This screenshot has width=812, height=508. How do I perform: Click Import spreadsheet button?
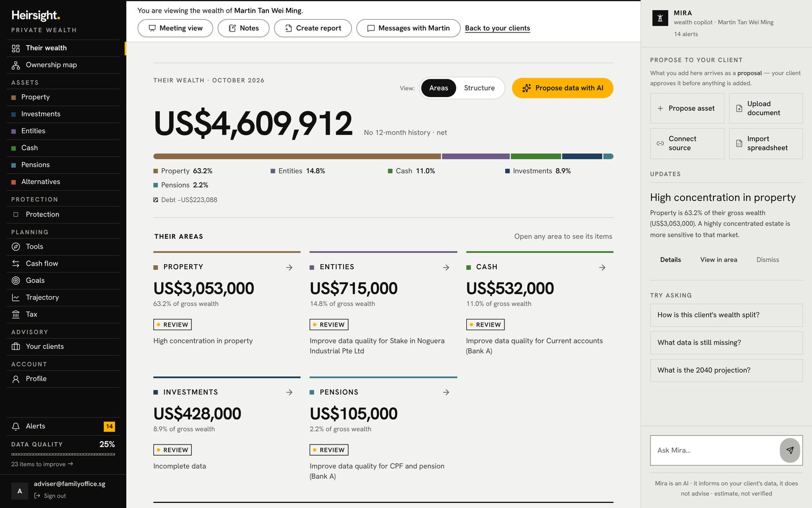pos(766,143)
